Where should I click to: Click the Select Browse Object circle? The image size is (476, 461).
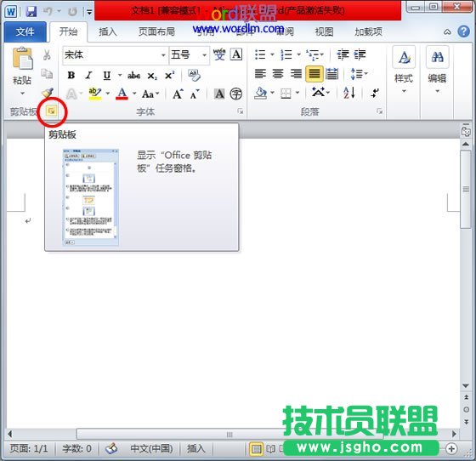pyautogui.click(x=467, y=410)
